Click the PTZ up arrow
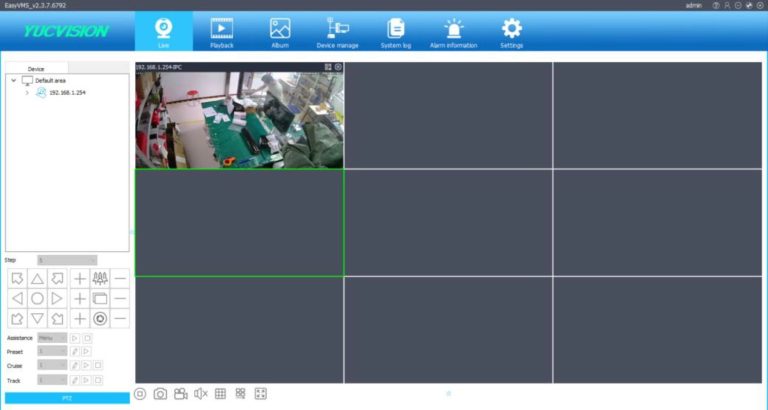Viewport: 768px width, 410px height. coord(37,279)
